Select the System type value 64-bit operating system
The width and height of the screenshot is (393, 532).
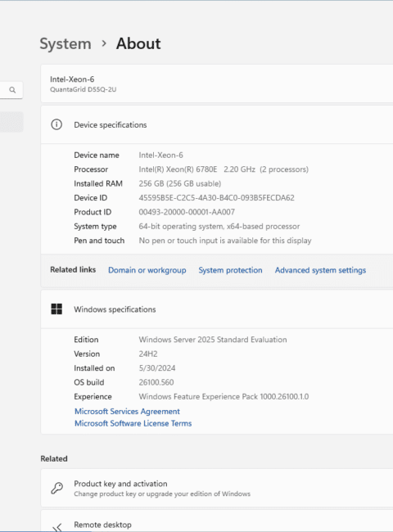click(219, 226)
